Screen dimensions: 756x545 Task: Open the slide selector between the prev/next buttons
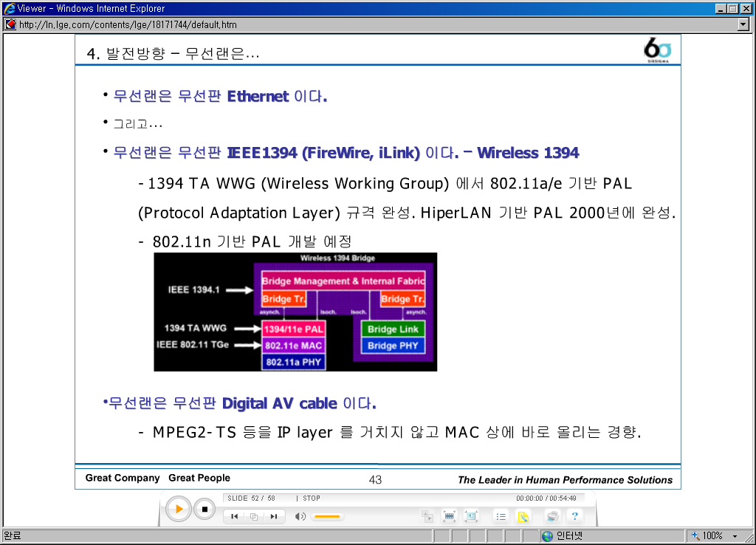(x=254, y=516)
